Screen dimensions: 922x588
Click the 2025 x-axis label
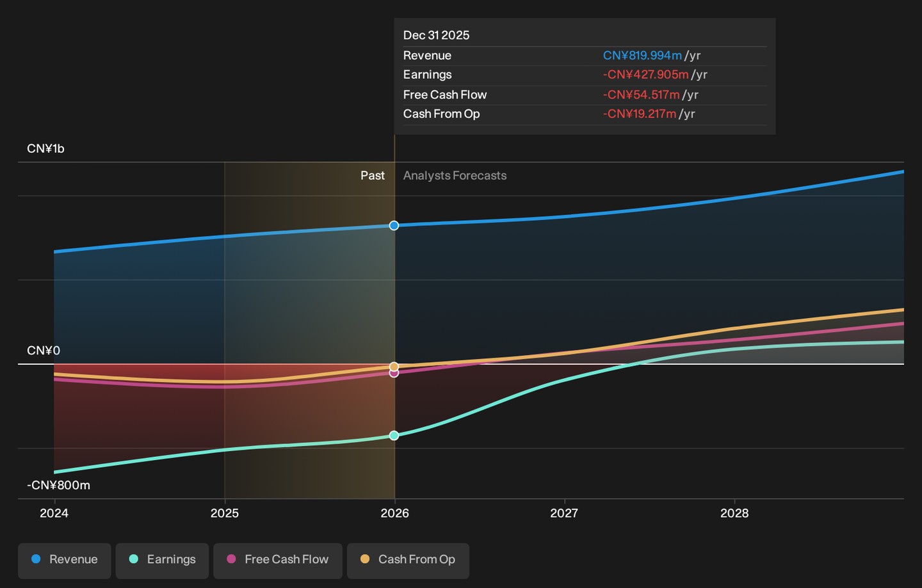click(225, 513)
